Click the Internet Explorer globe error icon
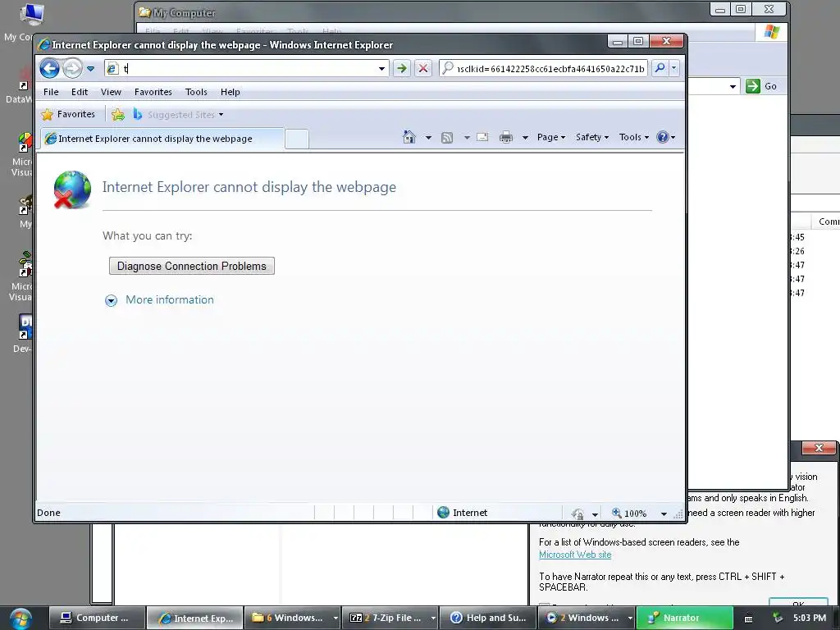 (x=72, y=189)
